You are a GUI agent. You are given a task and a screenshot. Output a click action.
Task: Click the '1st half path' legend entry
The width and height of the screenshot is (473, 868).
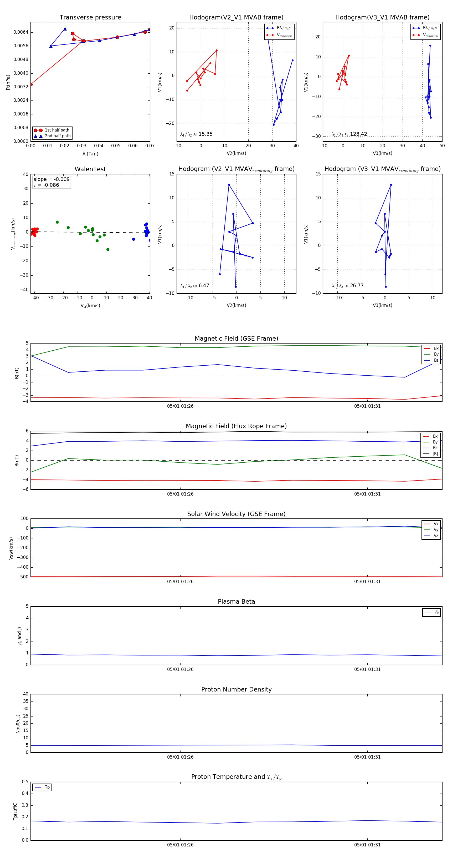pos(52,130)
